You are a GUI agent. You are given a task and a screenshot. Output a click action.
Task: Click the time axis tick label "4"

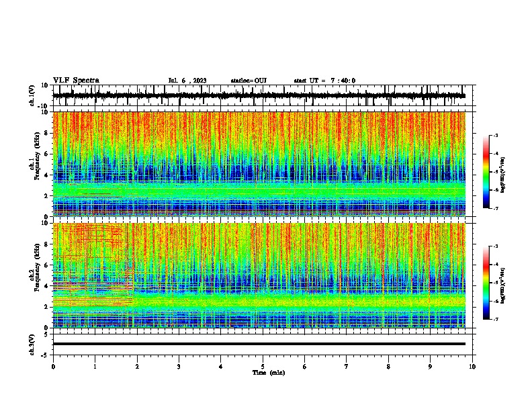(x=221, y=367)
